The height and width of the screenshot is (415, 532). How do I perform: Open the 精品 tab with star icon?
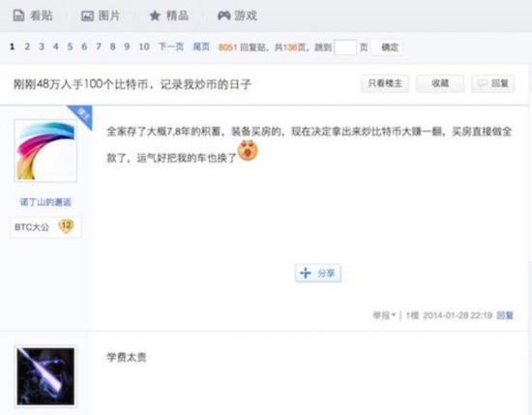[169, 15]
